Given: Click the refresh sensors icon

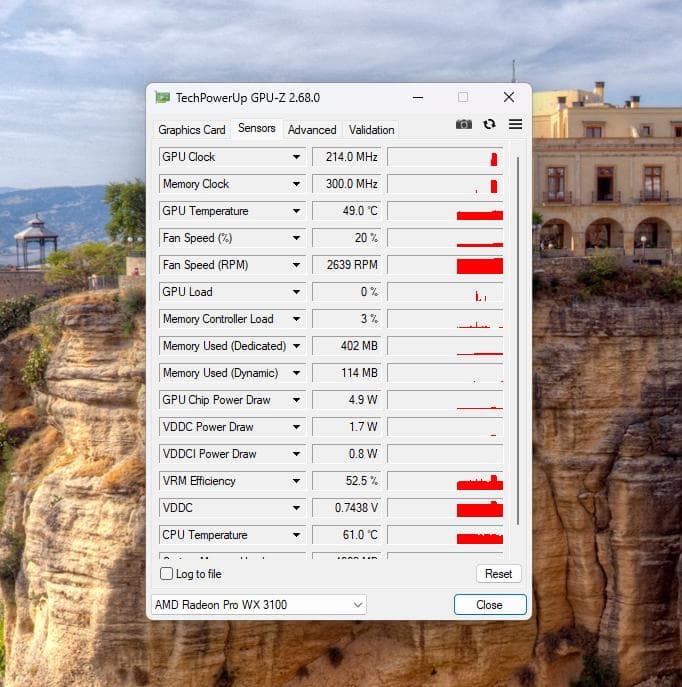Looking at the screenshot, I should (x=489, y=124).
